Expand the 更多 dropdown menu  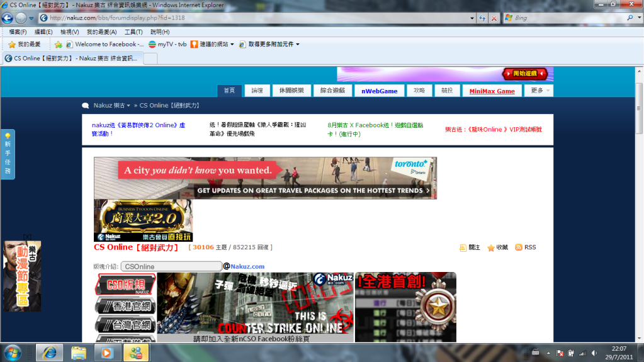(539, 91)
